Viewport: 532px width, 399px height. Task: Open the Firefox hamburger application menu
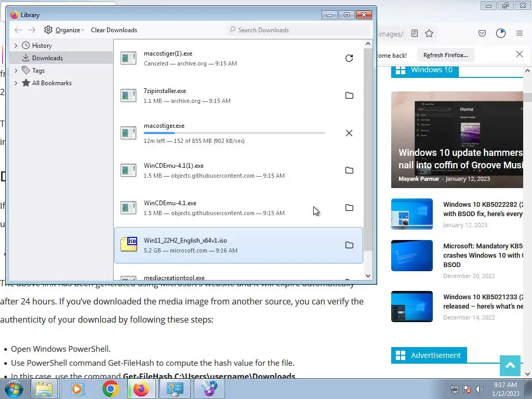click(x=520, y=33)
